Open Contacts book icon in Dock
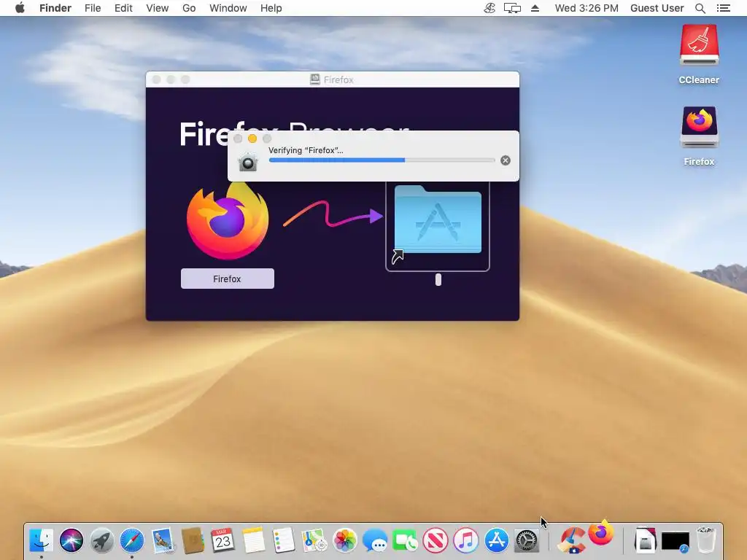 193,540
